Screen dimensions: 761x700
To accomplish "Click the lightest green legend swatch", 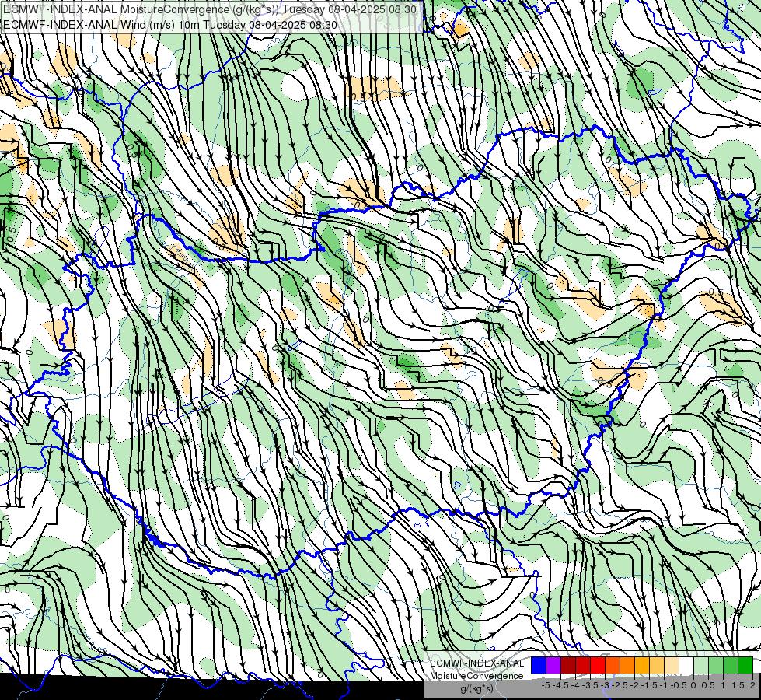I will tap(701, 665).
